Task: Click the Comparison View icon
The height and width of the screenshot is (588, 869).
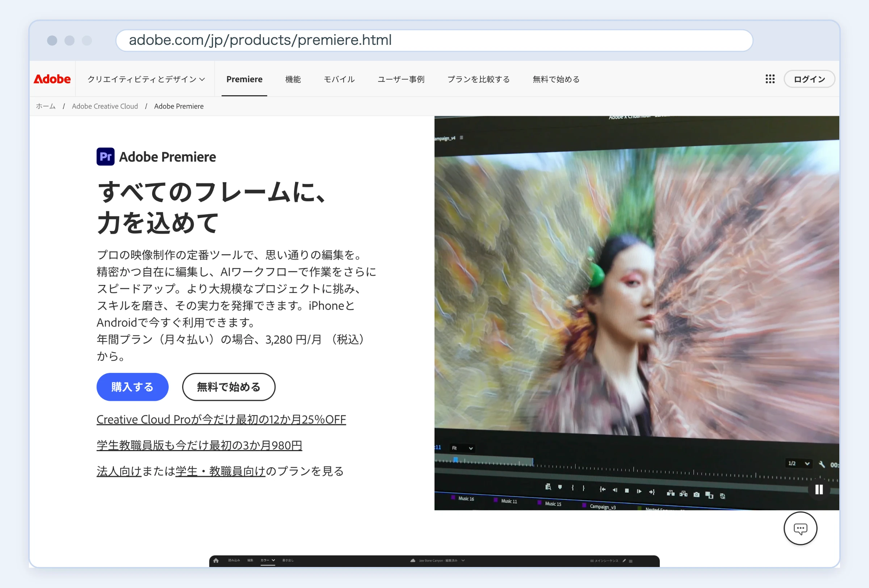Action: tap(709, 495)
